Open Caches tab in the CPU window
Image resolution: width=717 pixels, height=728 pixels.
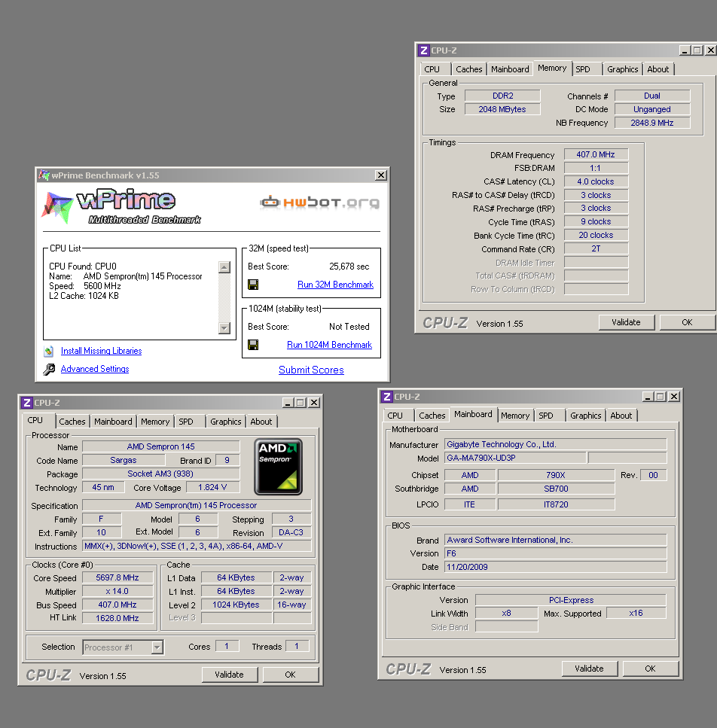tap(72, 422)
